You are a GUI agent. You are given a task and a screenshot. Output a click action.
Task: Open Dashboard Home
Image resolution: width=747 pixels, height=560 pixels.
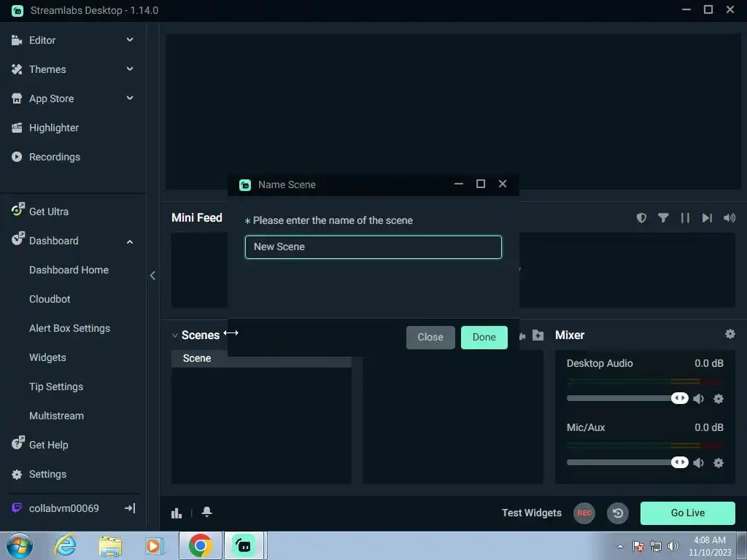(69, 270)
